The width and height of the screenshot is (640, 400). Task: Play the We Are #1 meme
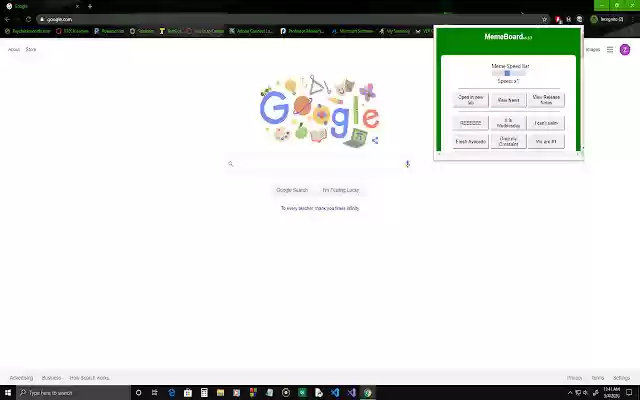pyautogui.click(x=546, y=141)
